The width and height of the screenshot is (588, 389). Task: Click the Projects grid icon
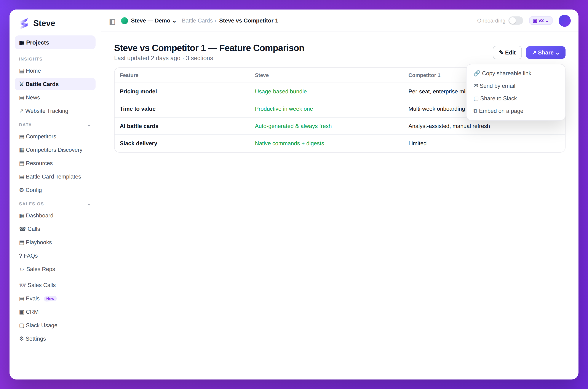click(x=22, y=43)
